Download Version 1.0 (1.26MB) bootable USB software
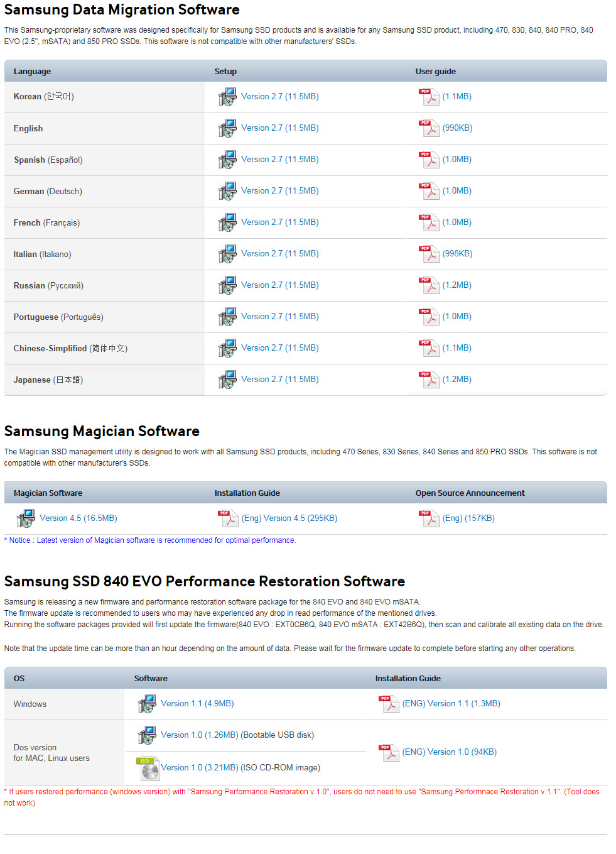This screenshot has width=616, height=854. point(200,735)
